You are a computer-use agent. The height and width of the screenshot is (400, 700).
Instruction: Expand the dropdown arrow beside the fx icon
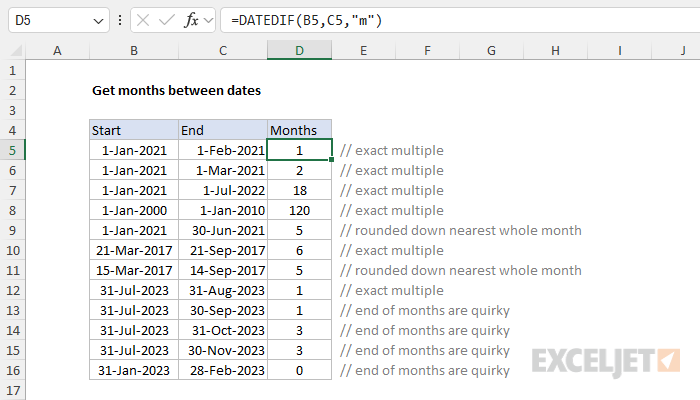point(208,21)
